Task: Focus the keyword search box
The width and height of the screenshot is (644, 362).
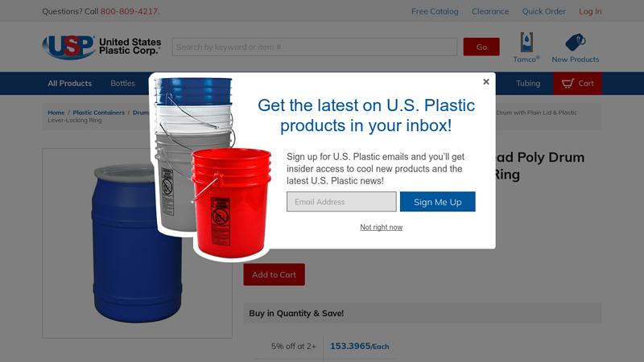Action: [x=314, y=47]
